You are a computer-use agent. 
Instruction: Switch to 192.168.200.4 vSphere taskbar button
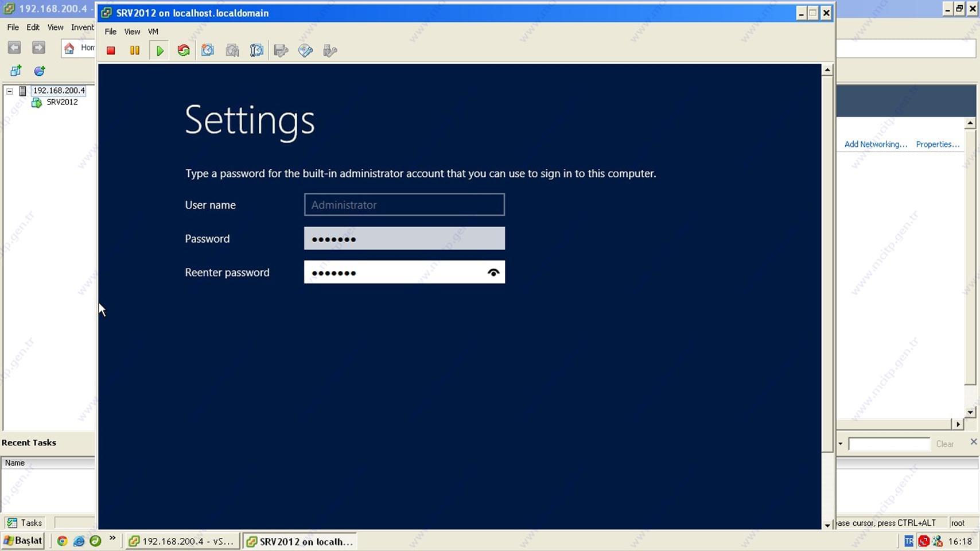[x=182, y=541]
